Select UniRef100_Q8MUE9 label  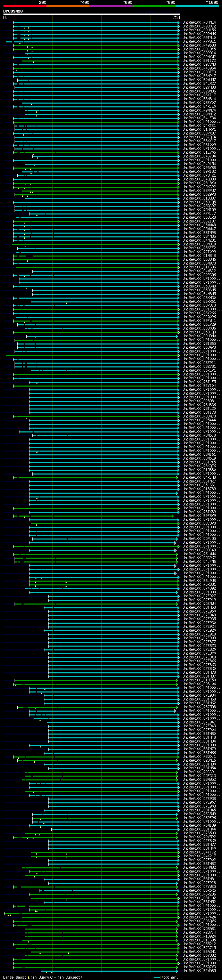click(199, 244)
